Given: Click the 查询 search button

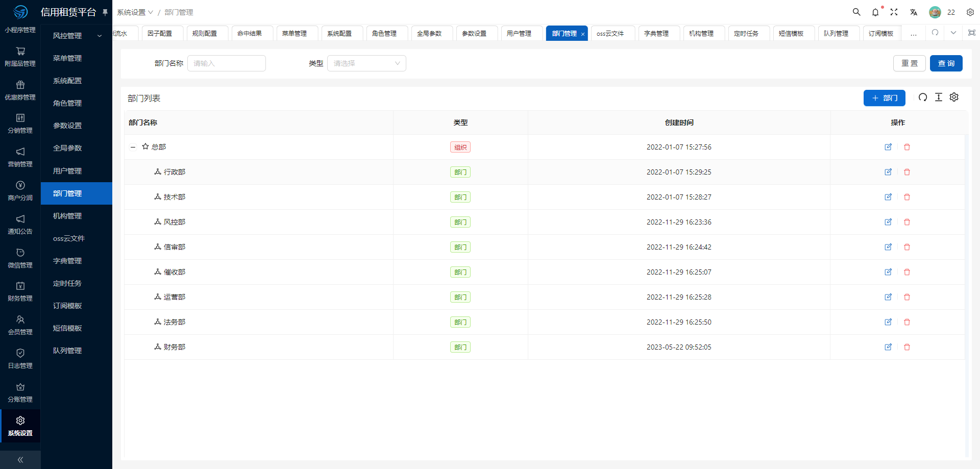Looking at the screenshot, I should 946,63.
